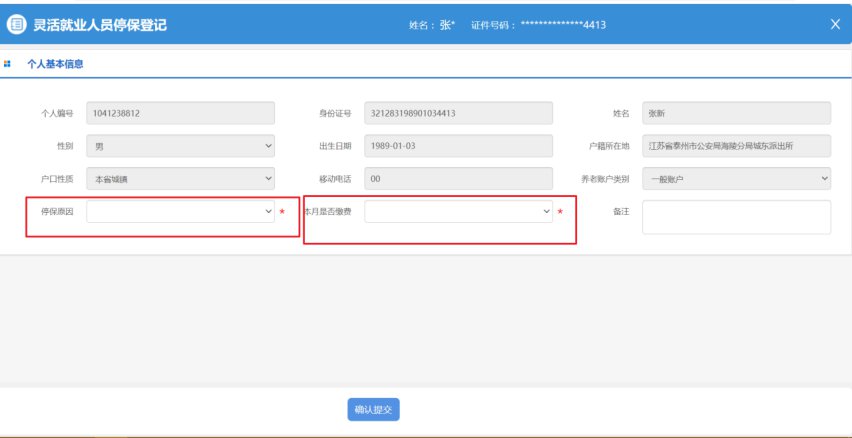Open the required 停保原因 dropdown
Viewport: 852px width, 438px height.
(180, 212)
